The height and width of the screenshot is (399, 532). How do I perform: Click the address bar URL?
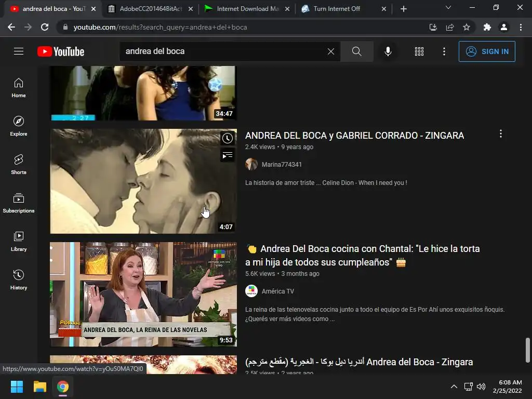point(160,27)
